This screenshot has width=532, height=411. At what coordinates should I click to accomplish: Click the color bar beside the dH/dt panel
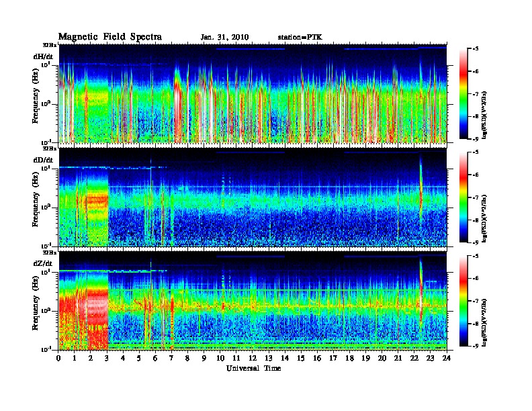(463, 93)
